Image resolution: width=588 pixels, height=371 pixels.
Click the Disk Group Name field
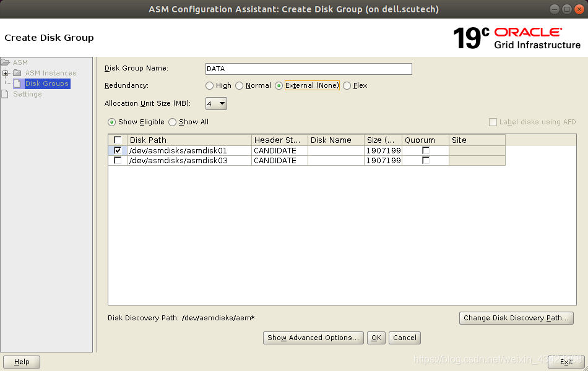[309, 69]
